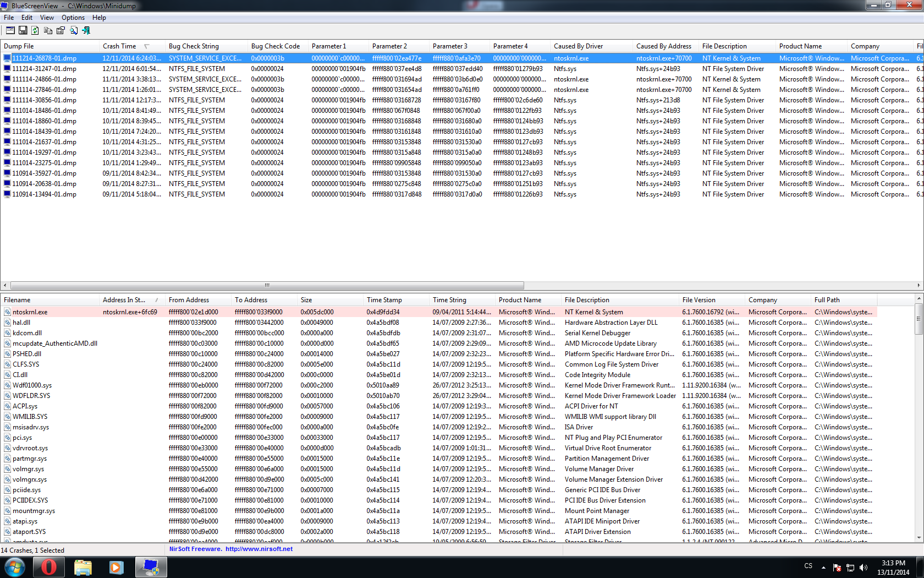Screen dimensions: 924x578
Task: Sort crashes by the Crash Time column
Action: 132,46
